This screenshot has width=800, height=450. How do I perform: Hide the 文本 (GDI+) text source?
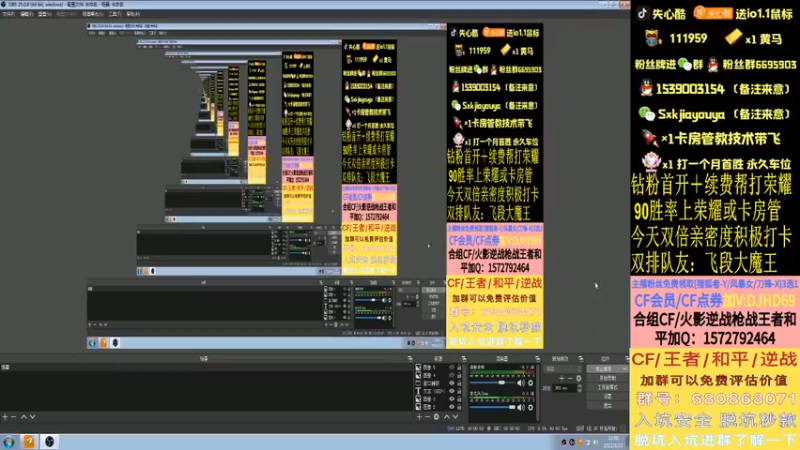(451, 391)
